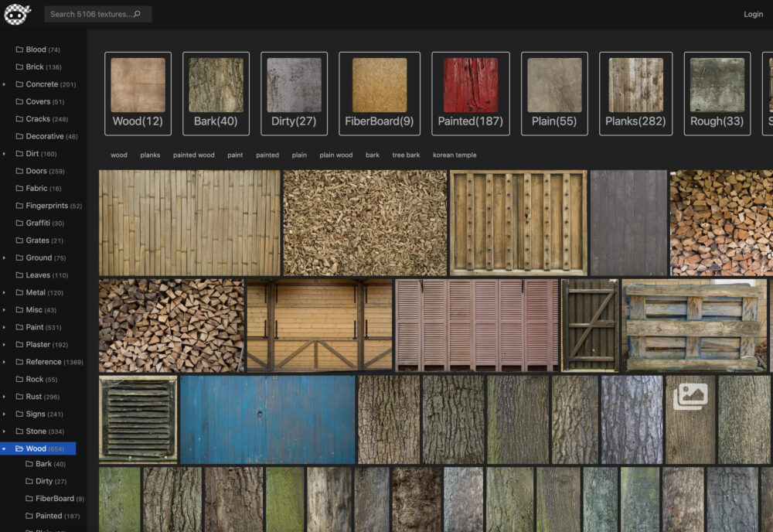
Task: Click the magnifier icon in search bar
Action: tap(137, 14)
